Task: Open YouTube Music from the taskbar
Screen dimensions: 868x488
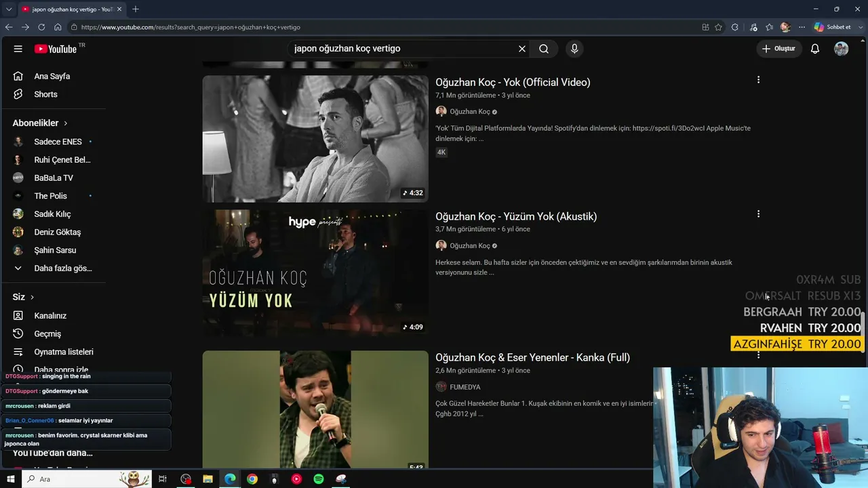Action: pos(296,479)
